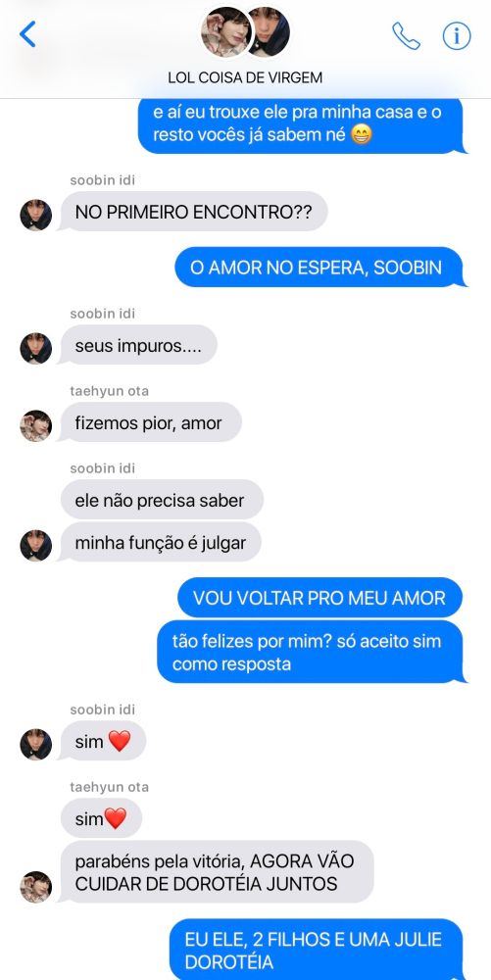
Task: Tap the 'soobin idi' name above seus impuros
Action: [x=103, y=314]
